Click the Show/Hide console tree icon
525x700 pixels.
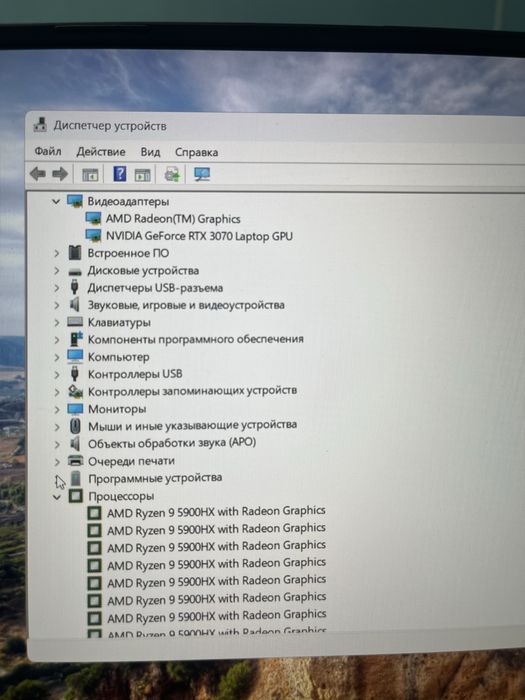click(90, 175)
